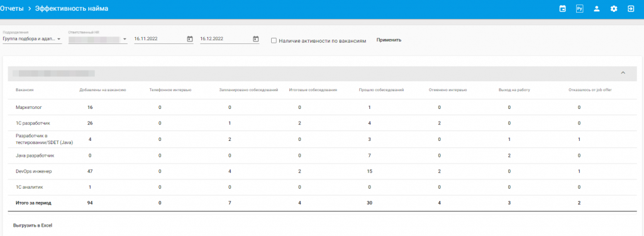Click the "Отказалось от job offer" column header

(590, 89)
